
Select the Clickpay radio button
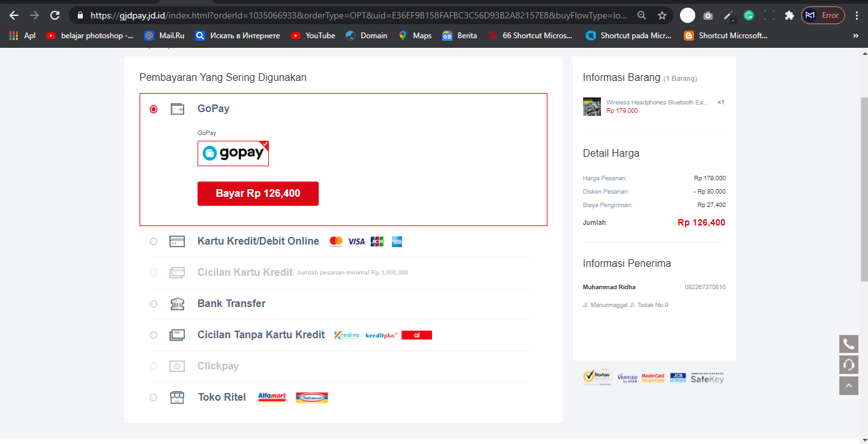[154, 366]
